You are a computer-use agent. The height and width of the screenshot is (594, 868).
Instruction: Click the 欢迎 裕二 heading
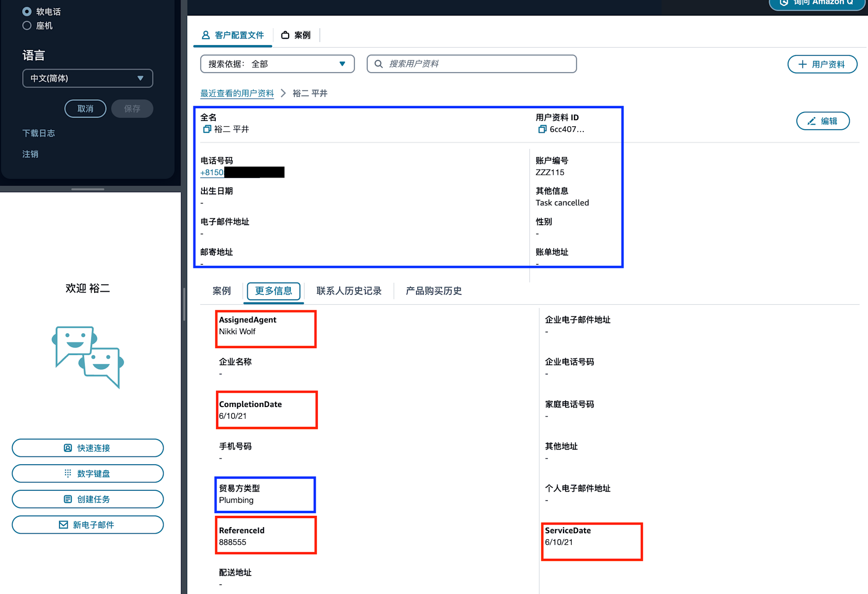tap(88, 288)
